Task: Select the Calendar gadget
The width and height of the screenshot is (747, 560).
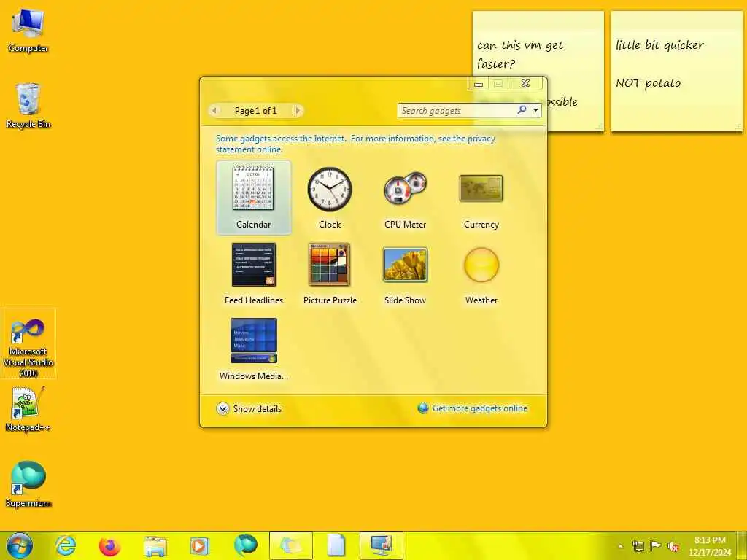Action: (253, 198)
